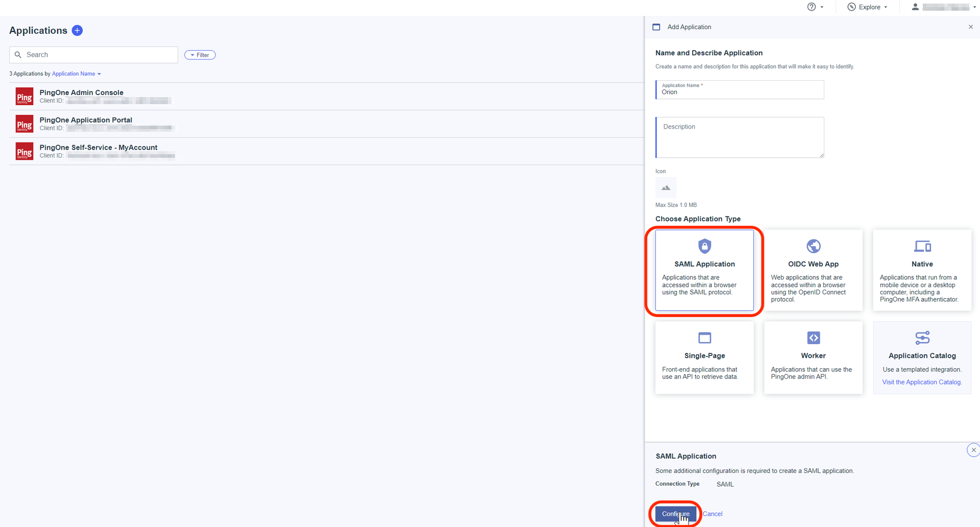This screenshot has width=980, height=527.
Task: Expand the Explore dropdown menu
Action: click(x=868, y=7)
